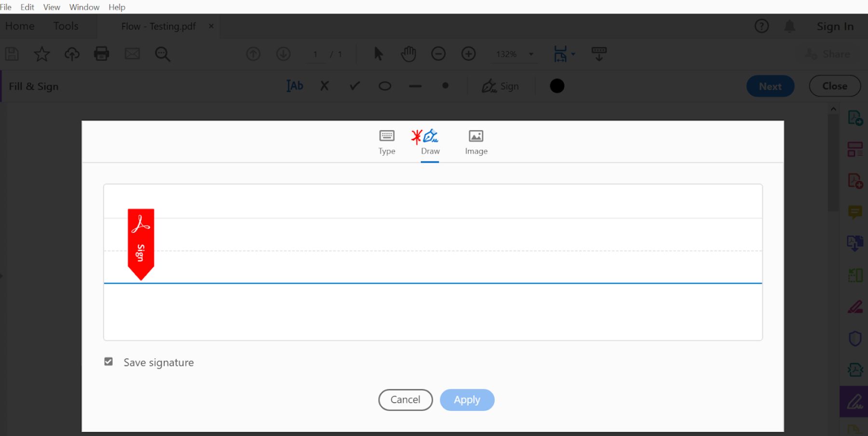This screenshot has width=868, height=436.
Task: Apply the signature
Action: point(467,400)
